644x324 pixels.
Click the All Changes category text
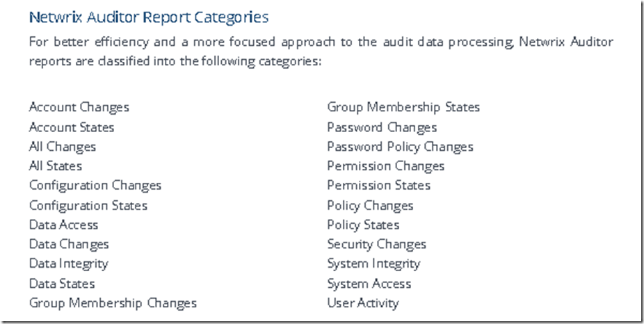[63, 147]
